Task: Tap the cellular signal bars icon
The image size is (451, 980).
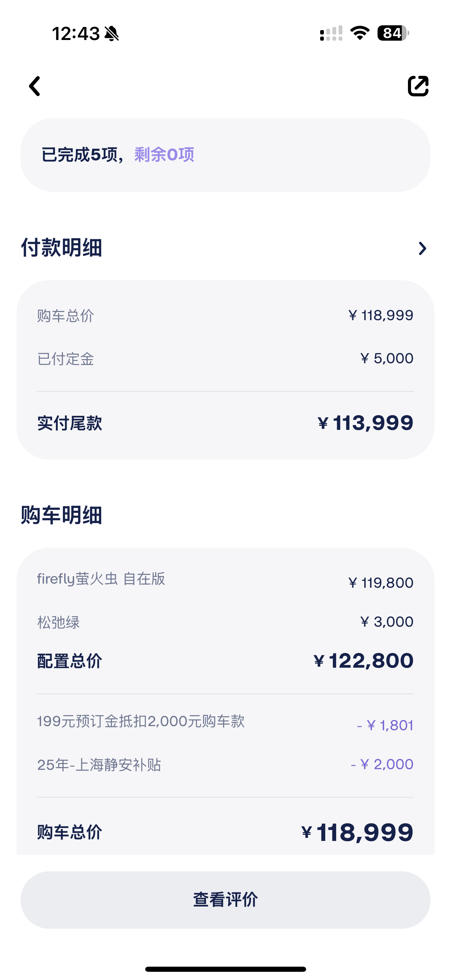Action: click(331, 33)
